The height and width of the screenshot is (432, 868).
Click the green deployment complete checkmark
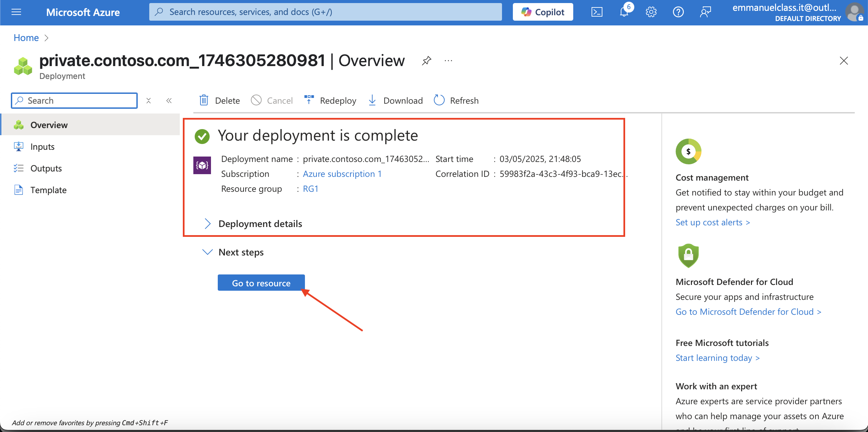coord(202,136)
